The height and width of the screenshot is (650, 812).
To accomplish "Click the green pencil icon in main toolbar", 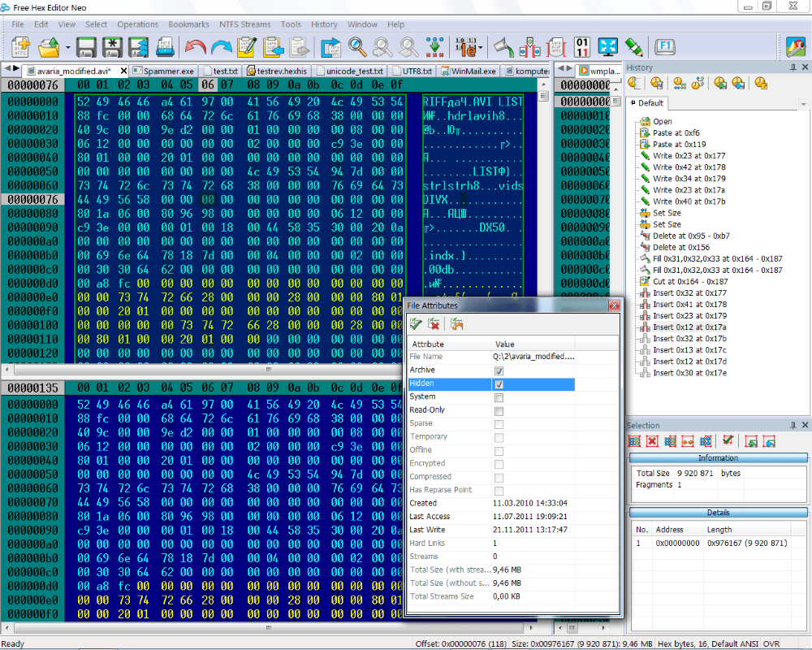I will coord(634,47).
